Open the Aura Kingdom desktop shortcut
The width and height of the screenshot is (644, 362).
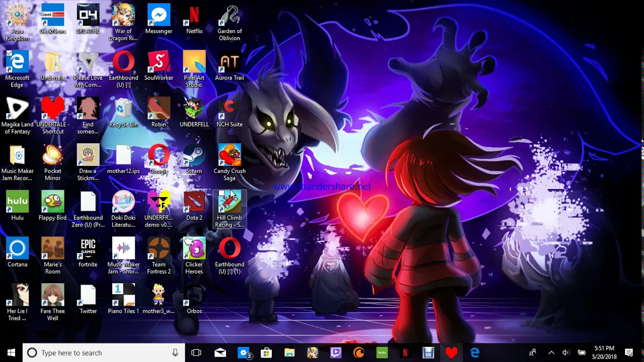pyautogui.click(x=17, y=22)
